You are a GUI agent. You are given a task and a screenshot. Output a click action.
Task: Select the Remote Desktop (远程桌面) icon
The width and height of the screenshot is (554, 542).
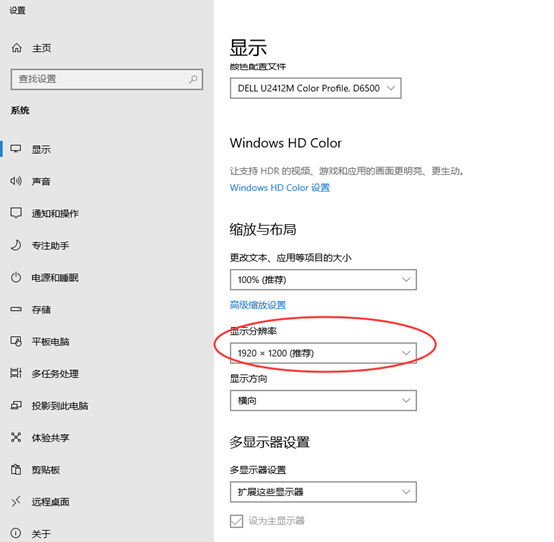16,501
